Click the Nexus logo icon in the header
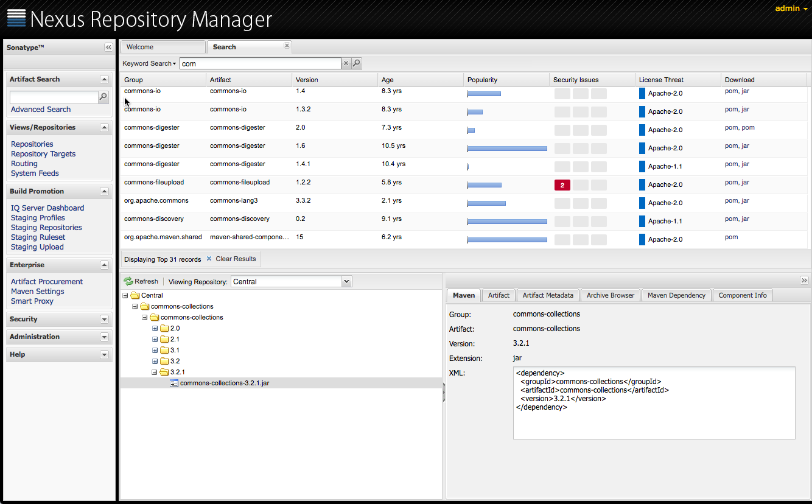 pyautogui.click(x=16, y=18)
